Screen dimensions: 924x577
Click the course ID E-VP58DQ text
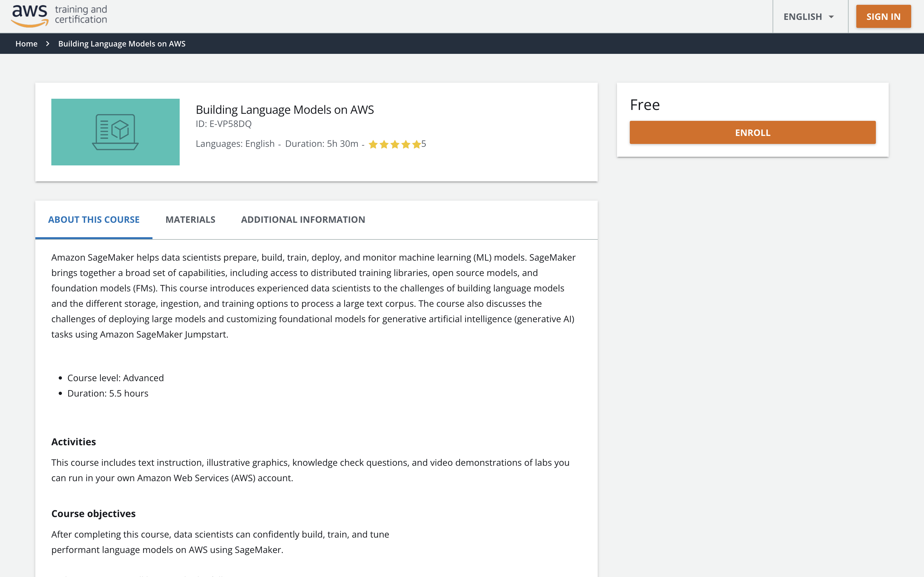point(224,124)
